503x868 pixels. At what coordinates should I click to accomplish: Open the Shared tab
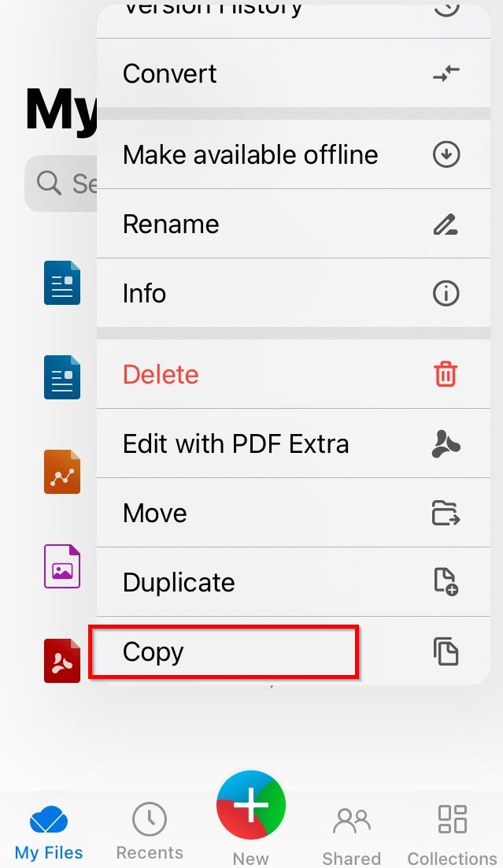pos(351,835)
